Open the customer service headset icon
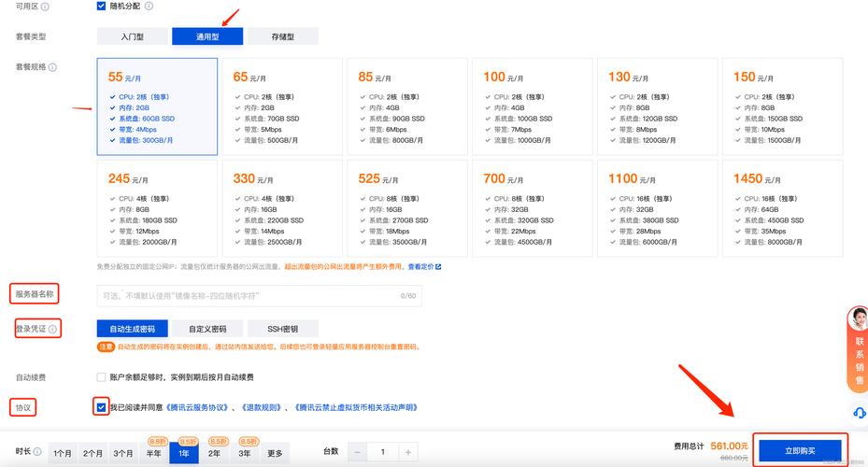This screenshot has height=467, width=868. pyautogui.click(x=859, y=413)
